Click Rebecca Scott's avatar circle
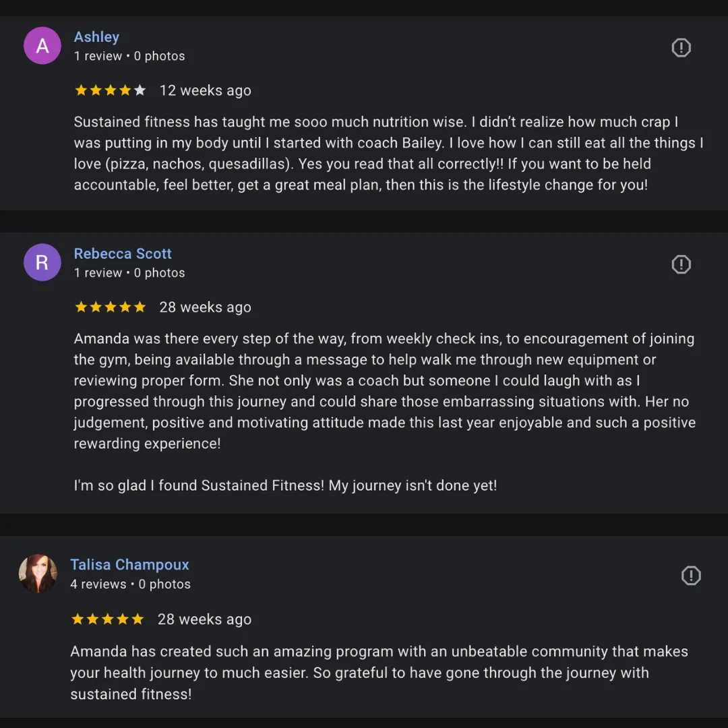This screenshot has height=728, width=728. 42,262
